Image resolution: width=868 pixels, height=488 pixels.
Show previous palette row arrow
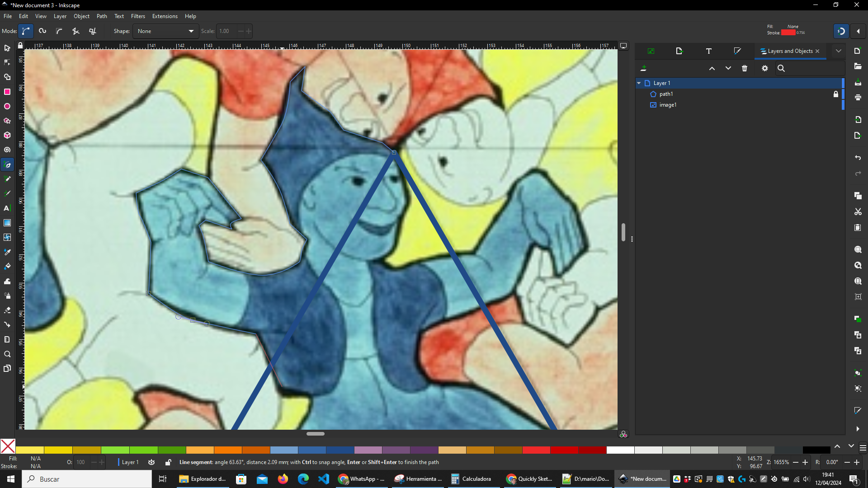(837, 446)
